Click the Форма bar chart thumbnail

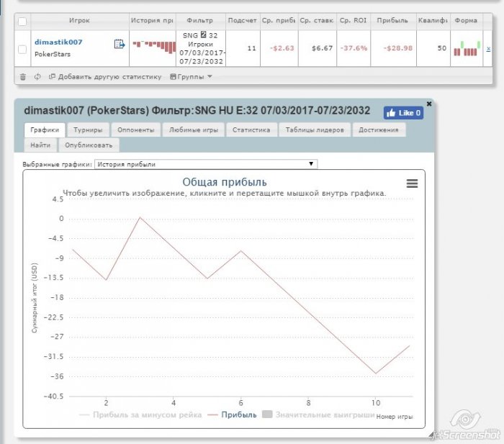coord(467,48)
